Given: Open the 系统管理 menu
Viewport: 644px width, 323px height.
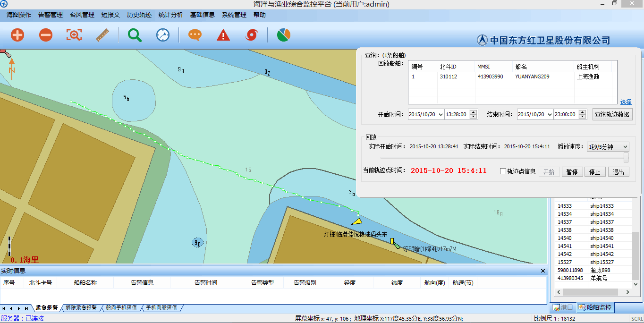Looking at the screenshot, I should [x=234, y=15].
